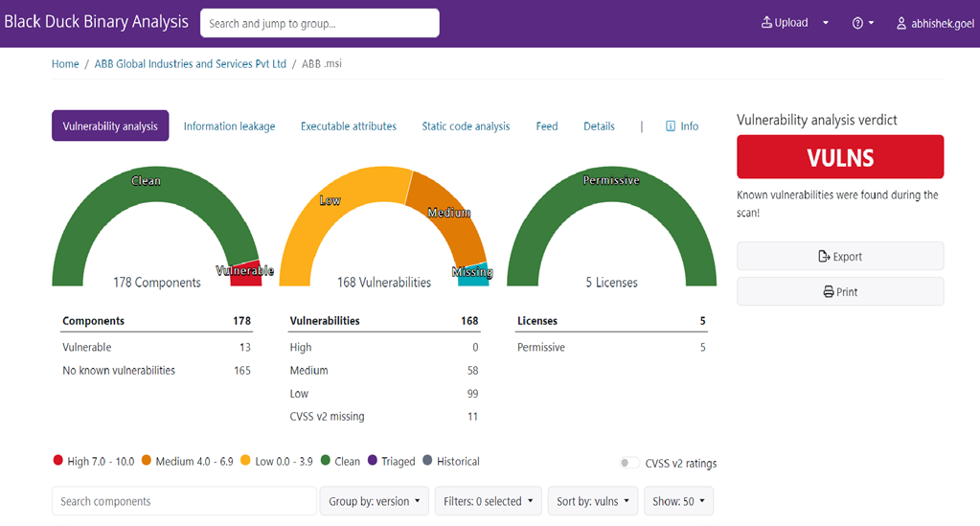Click the Print printer icon
This screenshot has height=526, width=980.
[828, 292]
